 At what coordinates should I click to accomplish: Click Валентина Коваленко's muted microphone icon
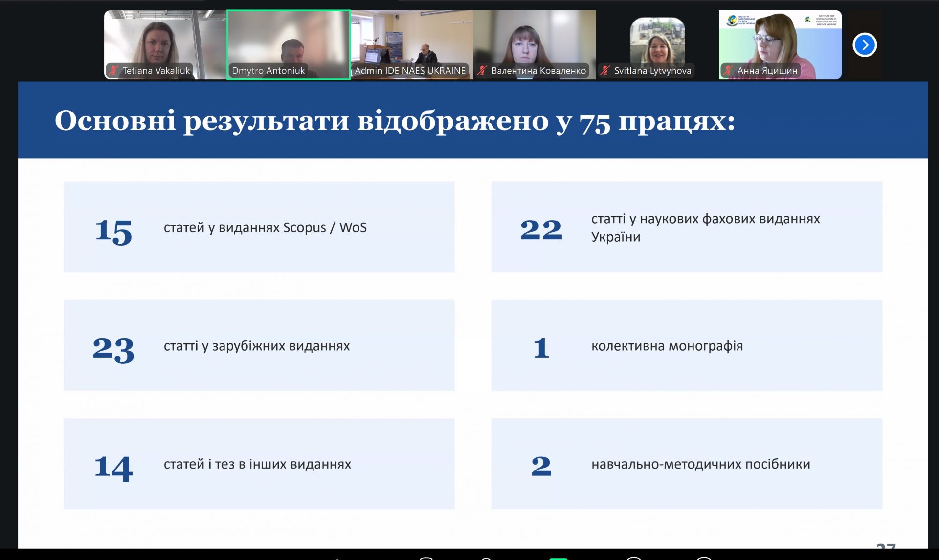point(482,70)
